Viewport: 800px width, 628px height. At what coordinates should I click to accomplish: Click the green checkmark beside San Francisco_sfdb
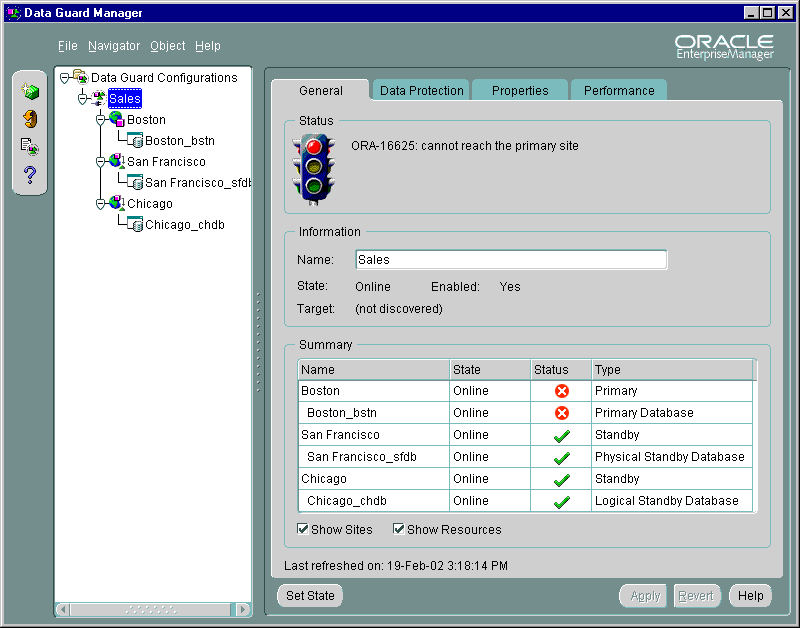[560, 456]
